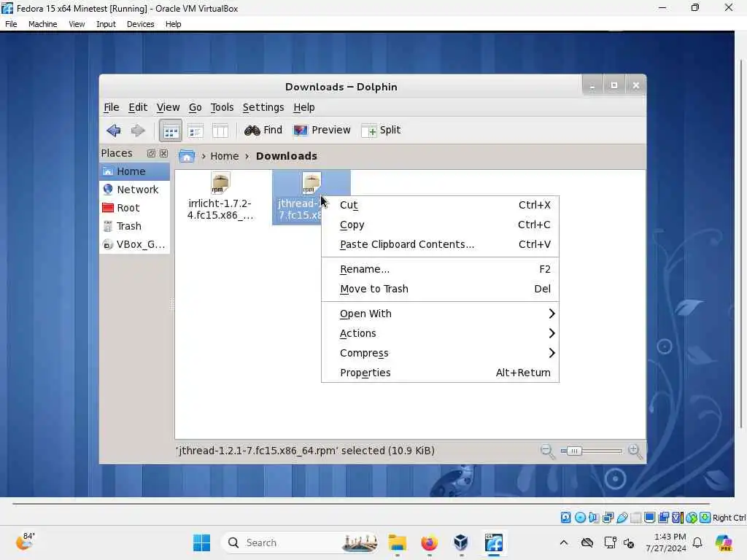Show hidden system tray icons
The width and height of the screenshot is (747, 560).
(x=564, y=542)
